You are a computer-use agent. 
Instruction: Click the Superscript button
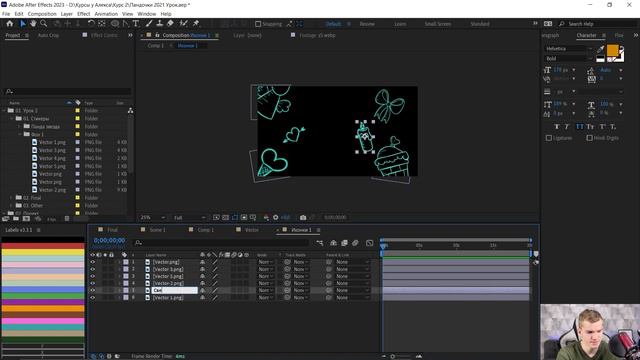pos(602,127)
